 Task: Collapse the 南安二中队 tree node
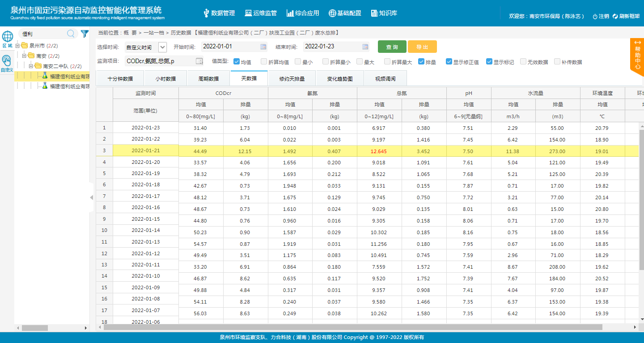click(31, 66)
